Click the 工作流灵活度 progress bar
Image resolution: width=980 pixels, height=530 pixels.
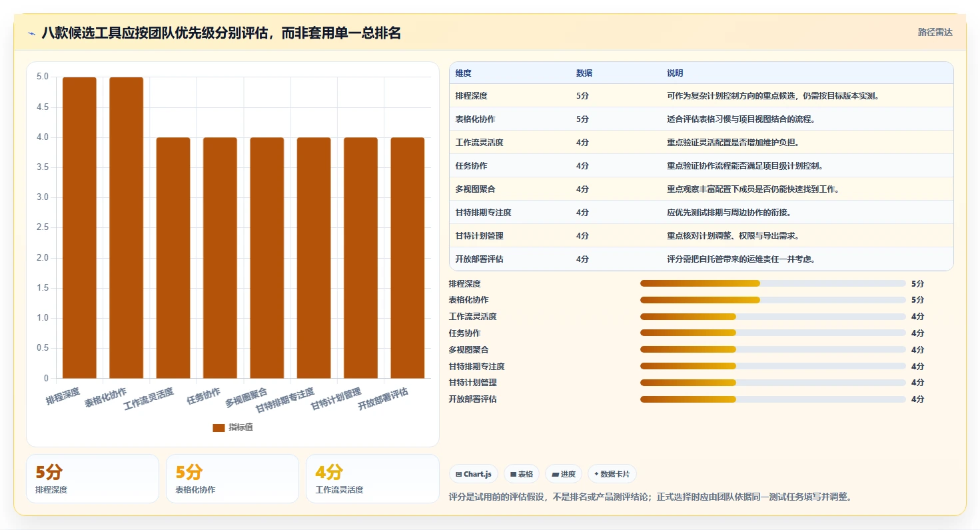pyautogui.click(x=773, y=317)
